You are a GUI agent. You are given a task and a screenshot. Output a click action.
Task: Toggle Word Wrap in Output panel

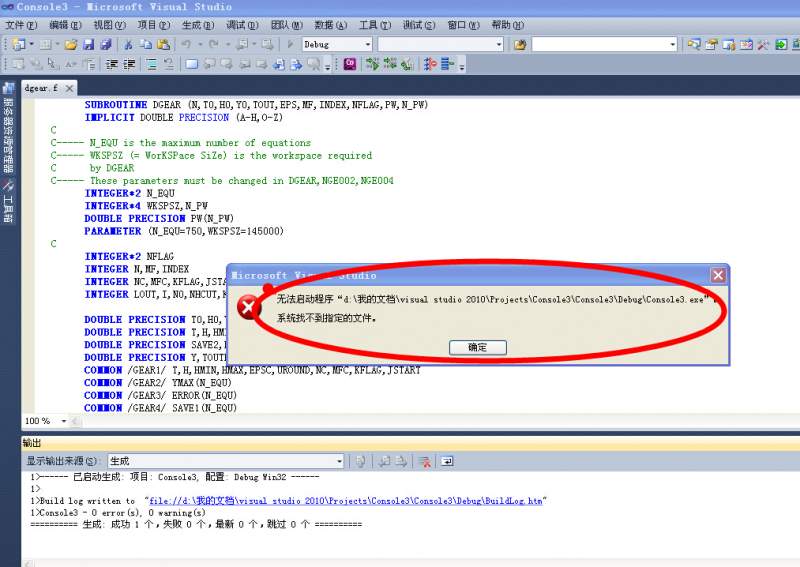click(x=447, y=461)
